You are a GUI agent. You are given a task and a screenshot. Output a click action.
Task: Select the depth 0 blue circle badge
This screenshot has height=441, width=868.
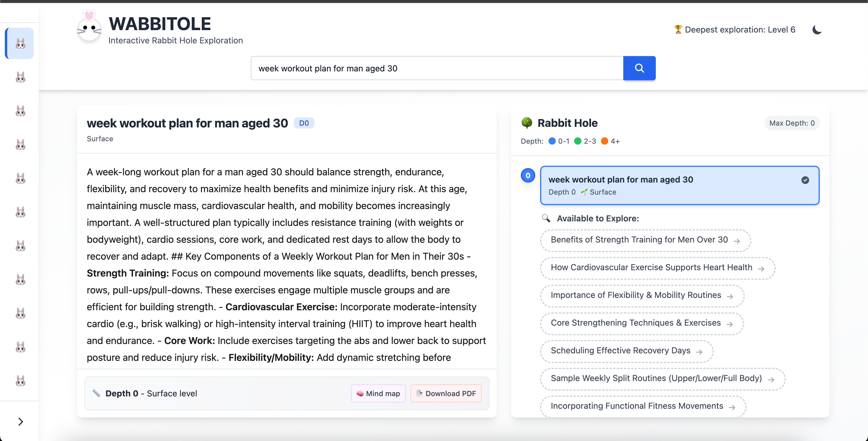pos(528,175)
